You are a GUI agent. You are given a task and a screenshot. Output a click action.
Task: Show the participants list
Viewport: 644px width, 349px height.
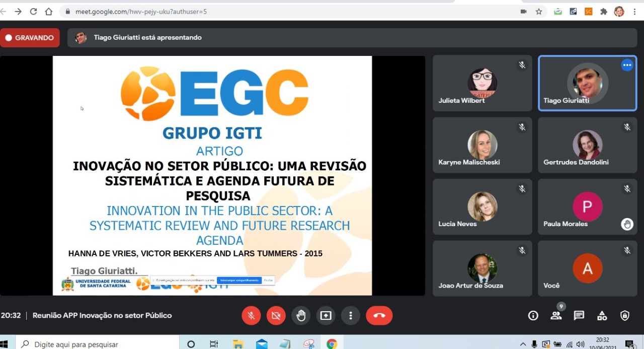[556, 316]
